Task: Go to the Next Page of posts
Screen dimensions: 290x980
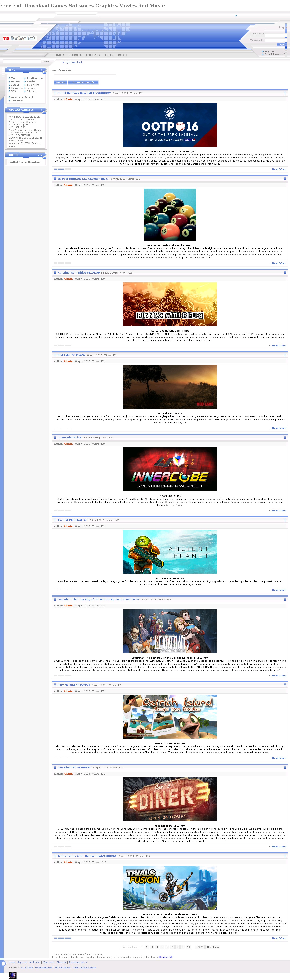Action: coord(212,947)
